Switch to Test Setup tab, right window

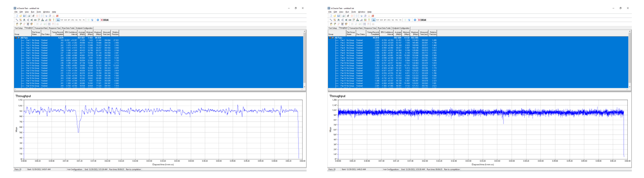pos(333,28)
